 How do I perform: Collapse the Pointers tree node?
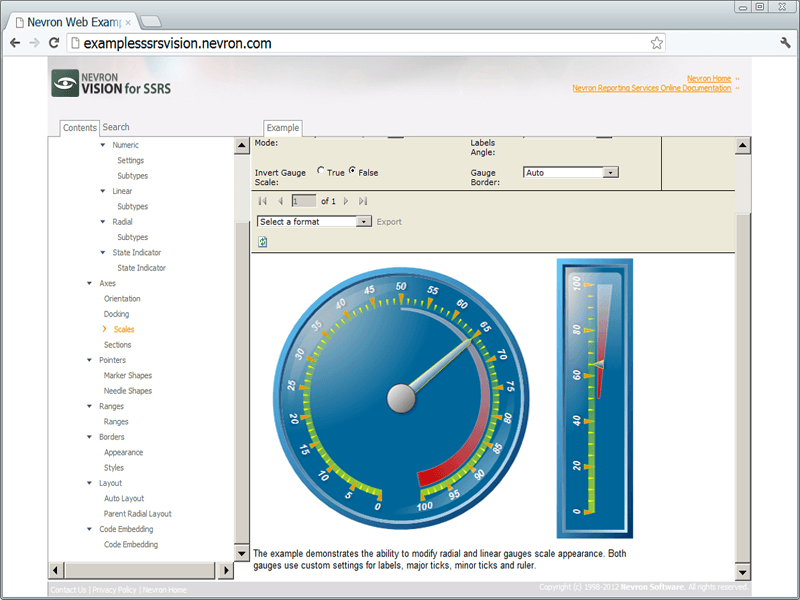point(89,360)
